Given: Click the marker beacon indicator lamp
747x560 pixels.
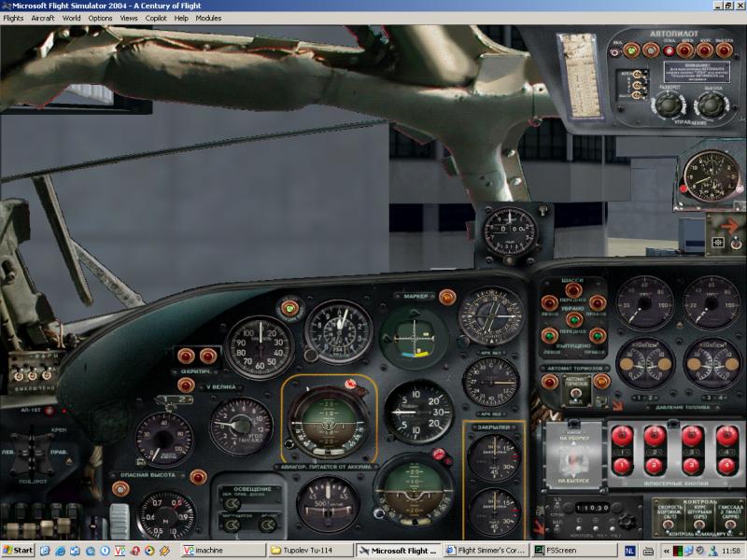Looking at the screenshot, I should (446, 298).
